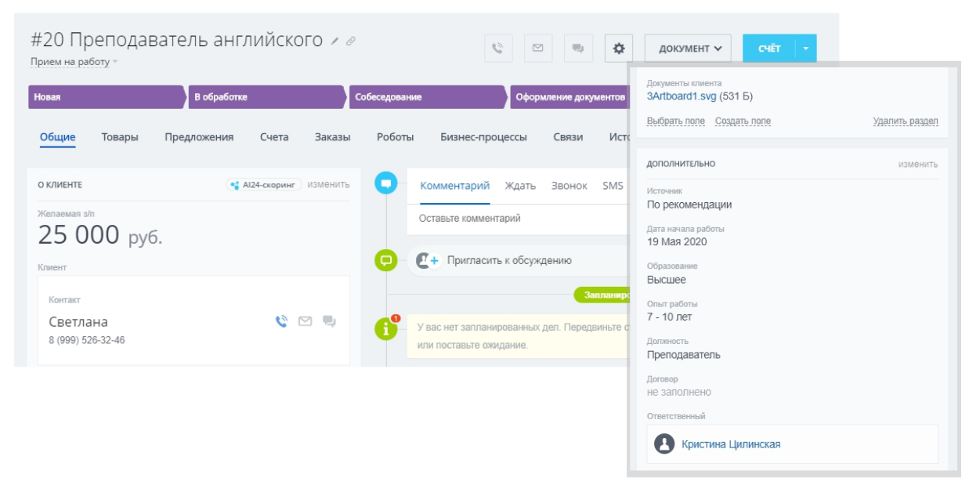Expand the arrow next to СЧЁТ

(x=806, y=48)
